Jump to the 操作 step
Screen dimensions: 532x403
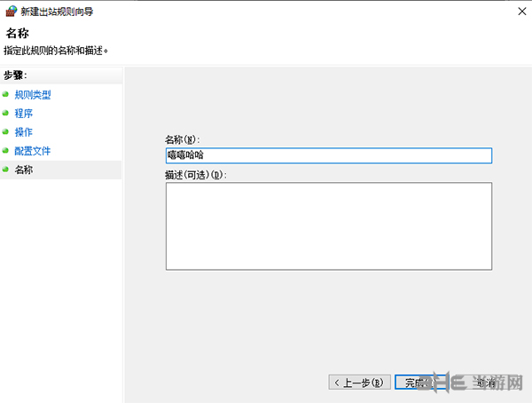click(23, 132)
